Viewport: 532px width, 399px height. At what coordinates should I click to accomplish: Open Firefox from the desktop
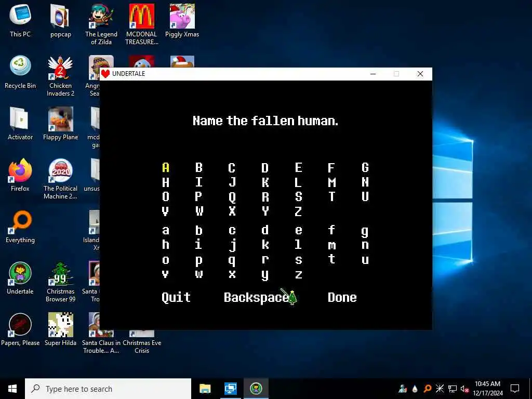coord(20,175)
